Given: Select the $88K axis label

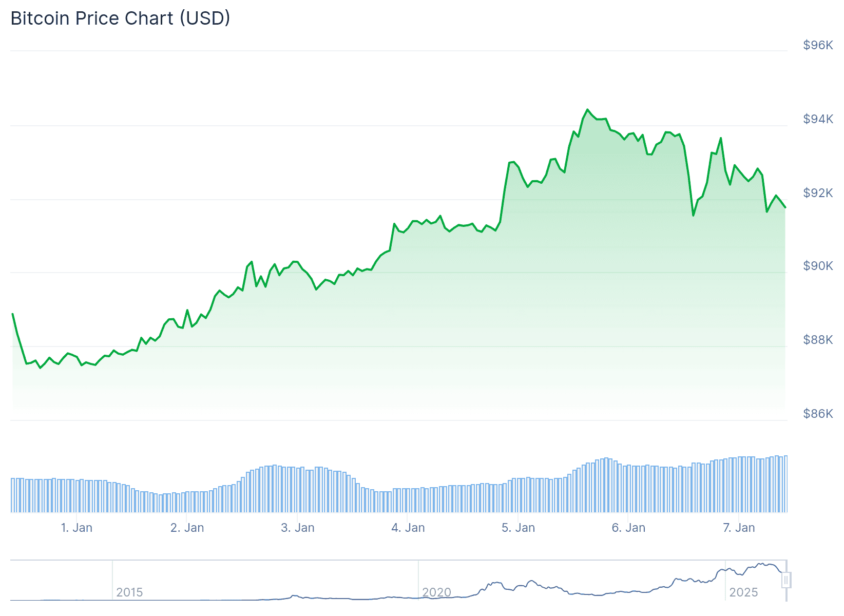Looking at the screenshot, I should [x=818, y=340].
